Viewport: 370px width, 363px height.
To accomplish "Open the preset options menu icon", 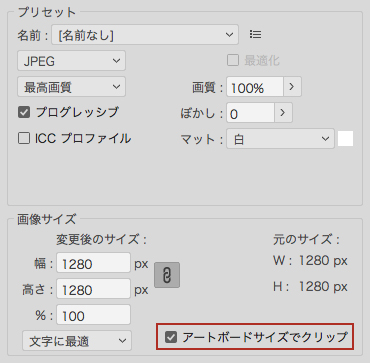I will point(255,34).
